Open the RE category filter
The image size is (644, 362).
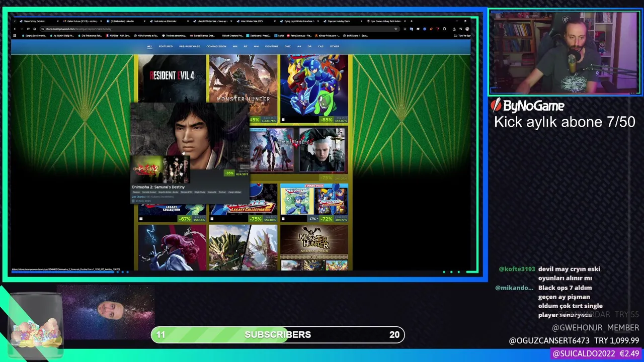pyautogui.click(x=246, y=46)
